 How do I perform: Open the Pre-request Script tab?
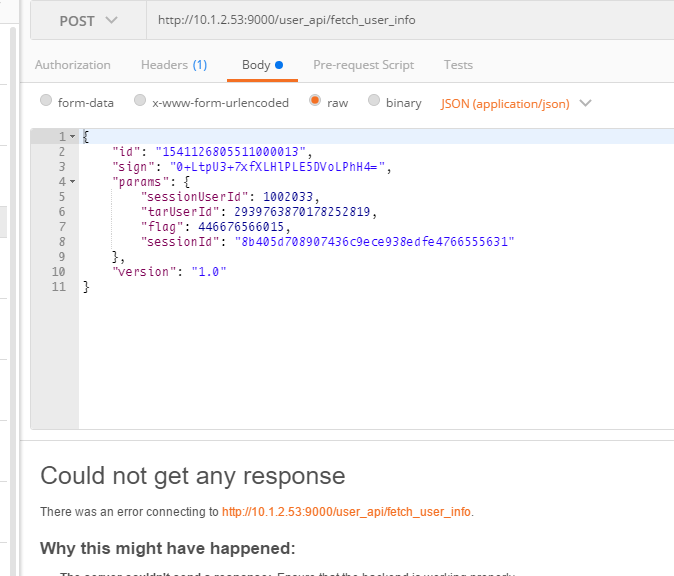363,65
